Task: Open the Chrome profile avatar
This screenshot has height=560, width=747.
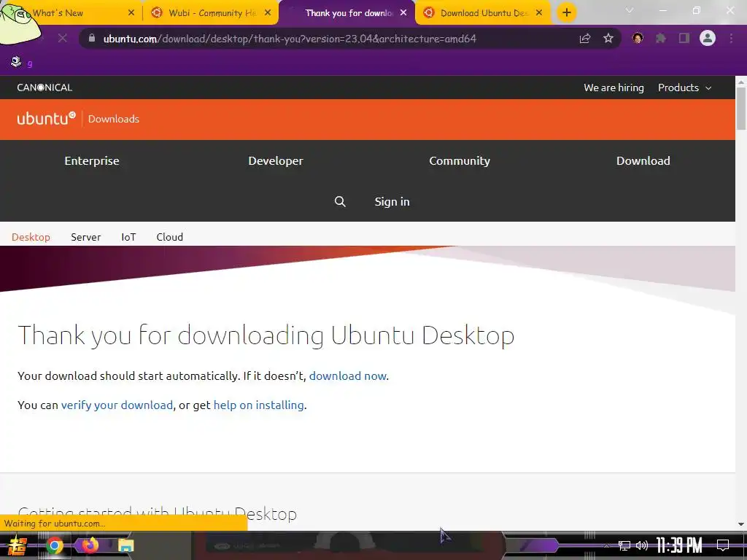Action: point(708,38)
